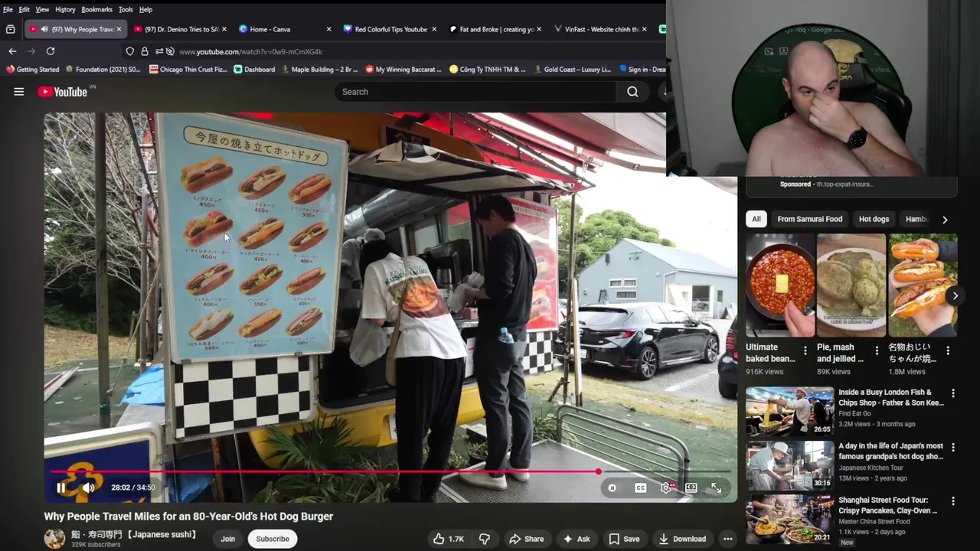Open options for Pie, mash short
The image size is (980, 551).
[x=877, y=350]
